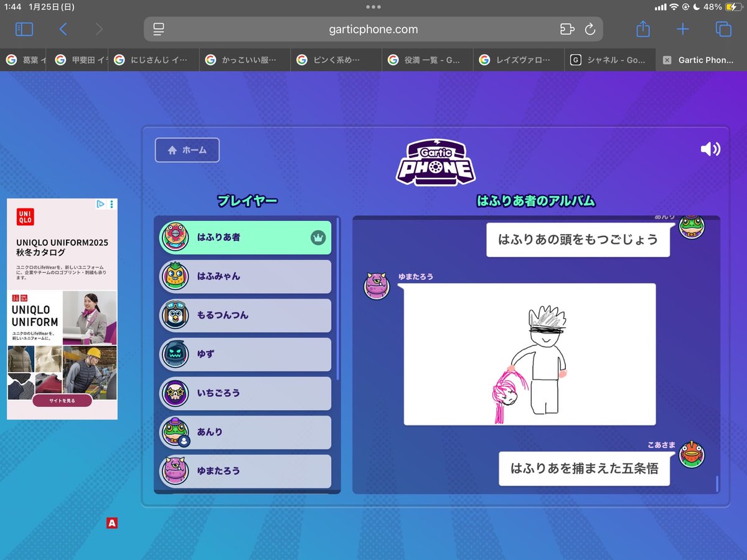
Task: Click the crown icon on はふりあ者
Action: tap(318, 237)
